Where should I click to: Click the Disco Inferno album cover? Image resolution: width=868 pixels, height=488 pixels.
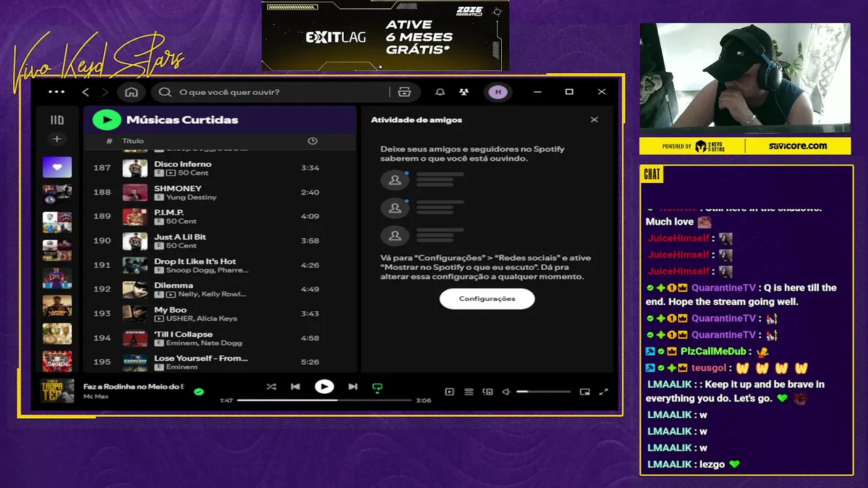coord(135,168)
